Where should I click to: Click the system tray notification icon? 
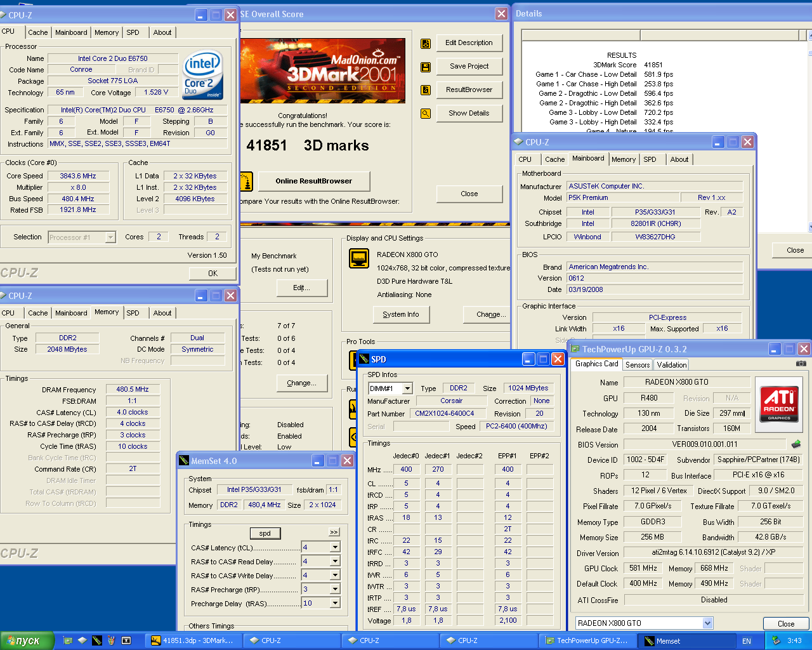pos(776,640)
